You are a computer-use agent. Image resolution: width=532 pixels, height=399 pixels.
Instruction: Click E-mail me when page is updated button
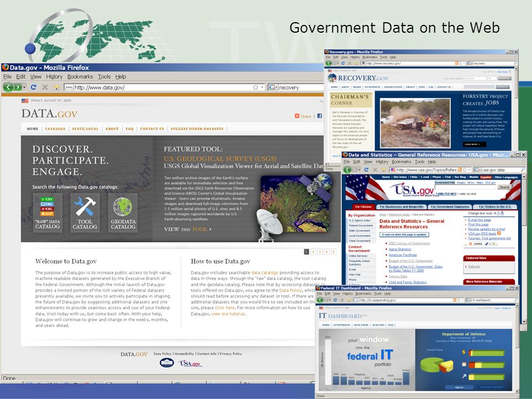[404, 234]
